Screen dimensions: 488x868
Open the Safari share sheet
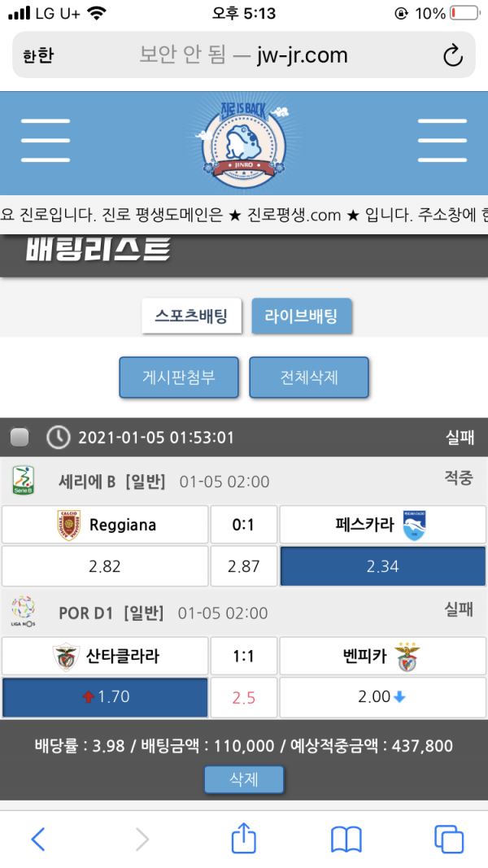pyautogui.click(x=244, y=838)
